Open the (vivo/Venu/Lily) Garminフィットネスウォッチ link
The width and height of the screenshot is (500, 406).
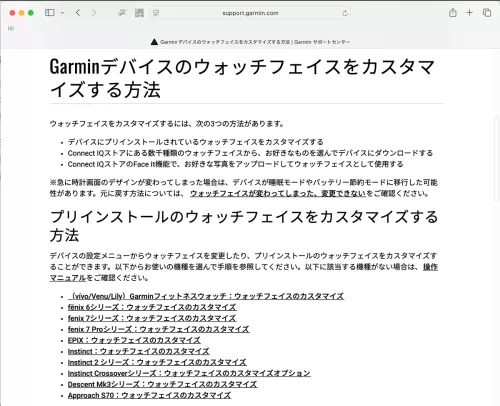pyautogui.click(x=206, y=296)
